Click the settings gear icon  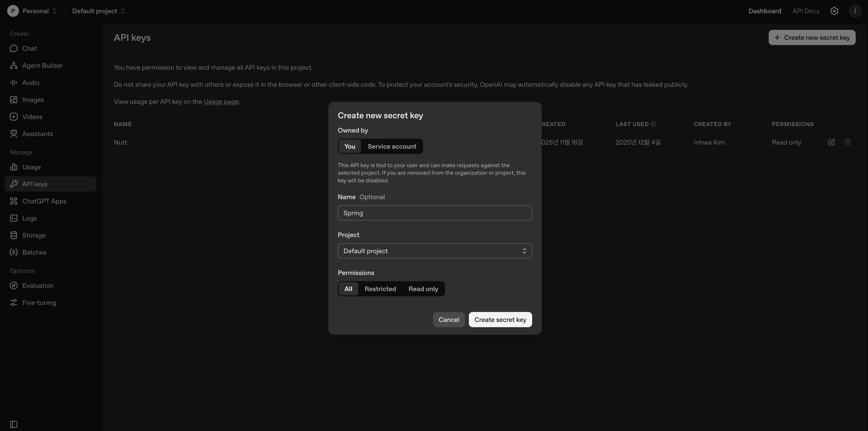tap(834, 11)
